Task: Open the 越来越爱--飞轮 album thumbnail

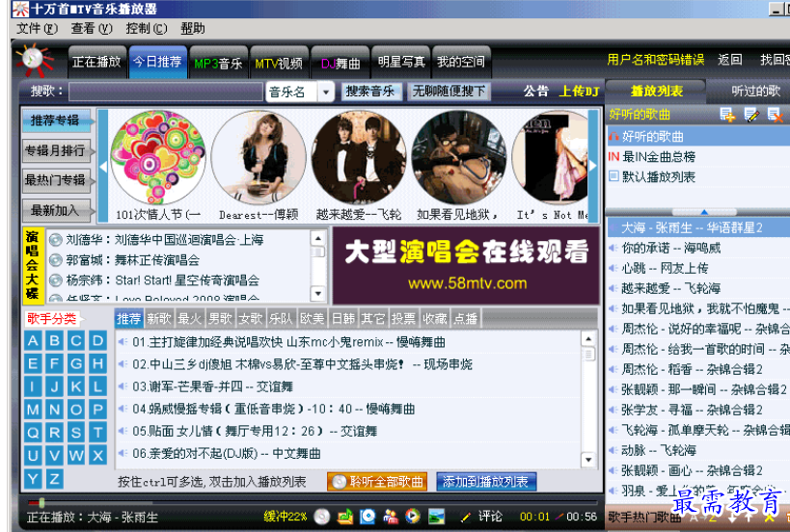Action: 359,157
